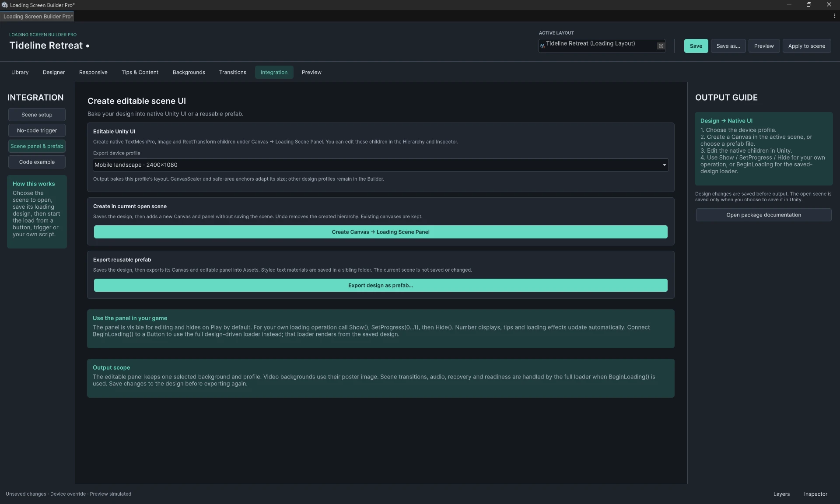Click the 'Create in current open scene' heading

(x=130, y=206)
